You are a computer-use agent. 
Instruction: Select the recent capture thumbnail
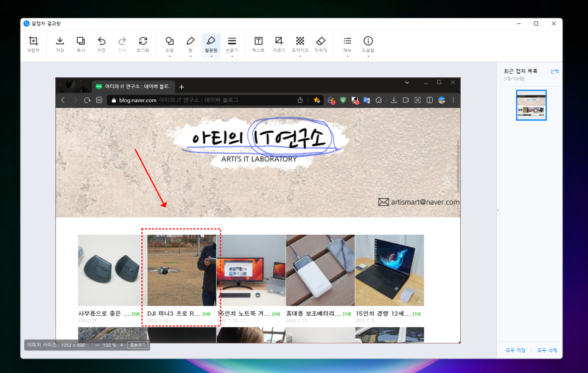[531, 105]
